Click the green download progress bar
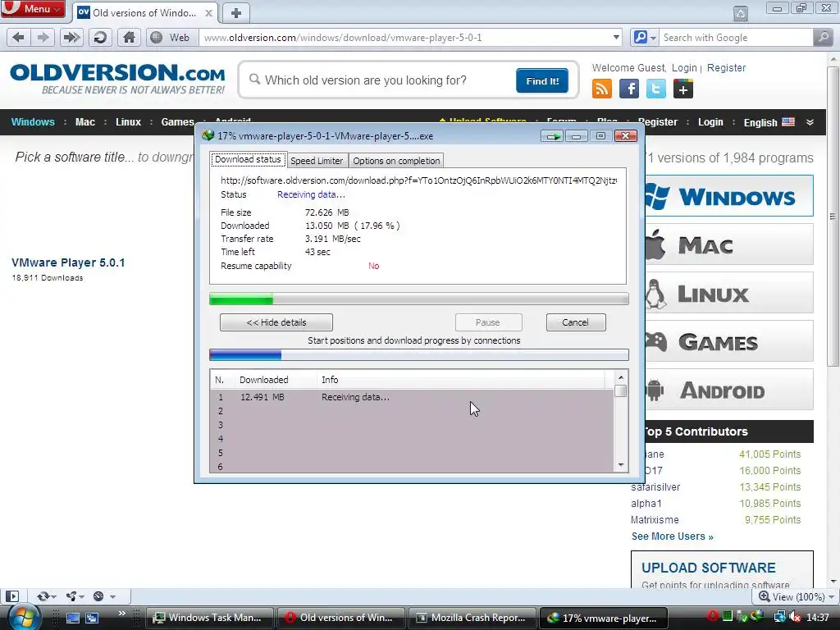The image size is (840, 630). (418, 299)
